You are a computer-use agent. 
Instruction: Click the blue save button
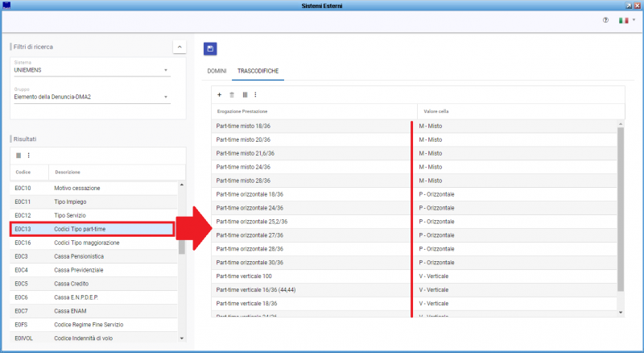[210, 49]
